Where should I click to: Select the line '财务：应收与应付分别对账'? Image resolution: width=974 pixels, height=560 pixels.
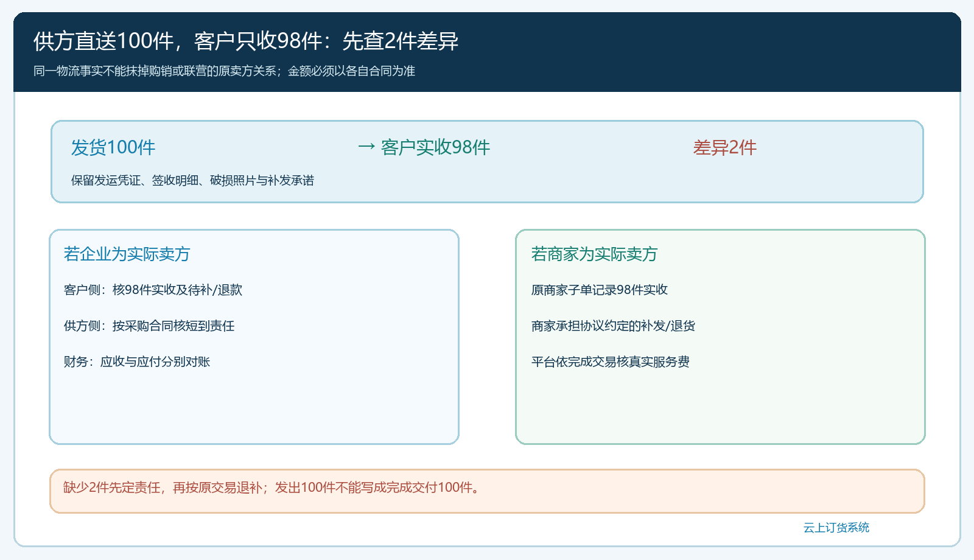click(137, 362)
